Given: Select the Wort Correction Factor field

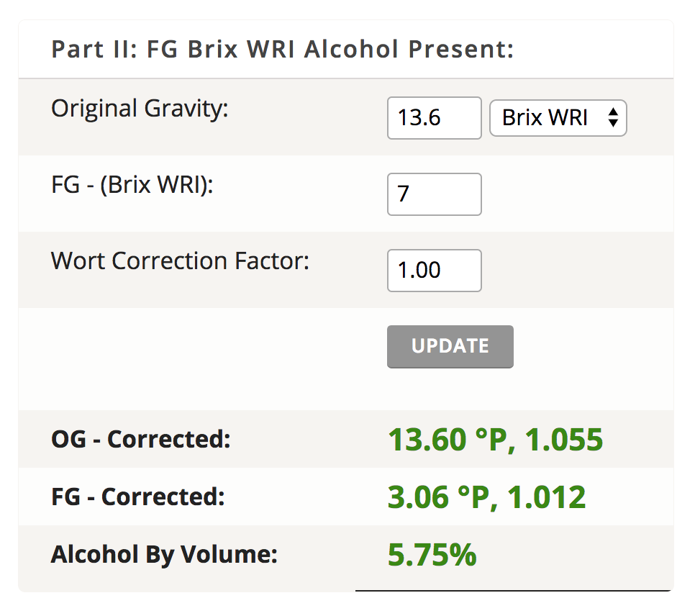Looking at the screenshot, I should click(x=434, y=271).
